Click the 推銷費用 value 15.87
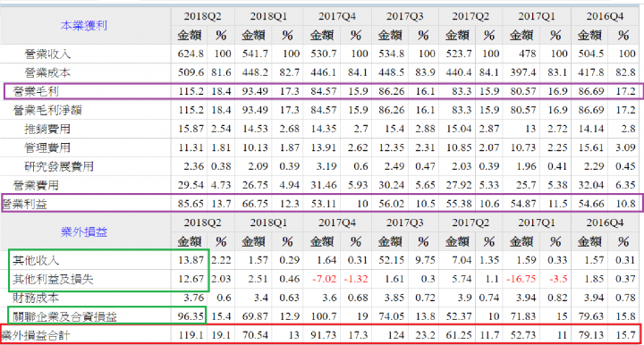 pyautogui.click(x=191, y=129)
